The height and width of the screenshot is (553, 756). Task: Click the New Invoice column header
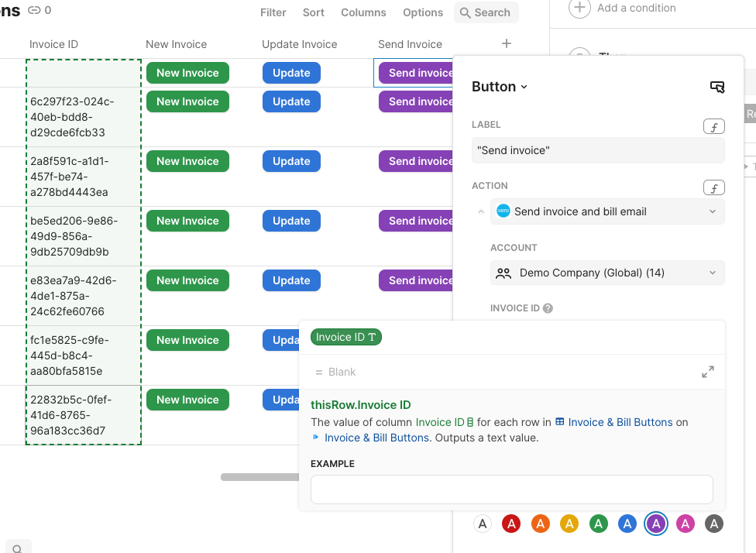tap(177, 44)
